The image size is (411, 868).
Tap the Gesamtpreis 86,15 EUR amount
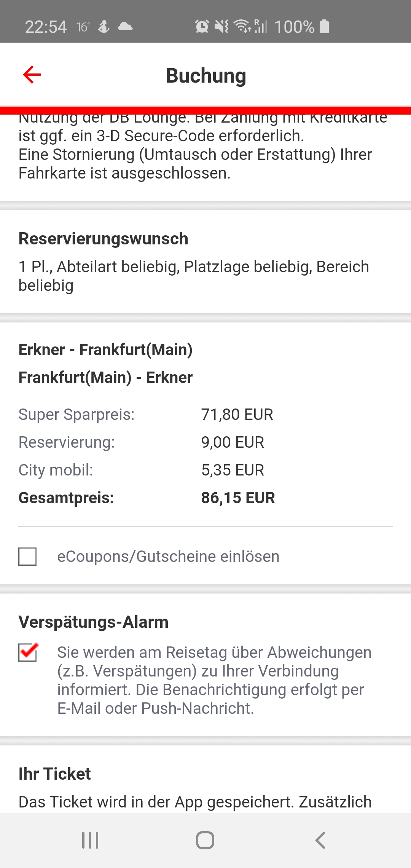[x=238, y=498]
